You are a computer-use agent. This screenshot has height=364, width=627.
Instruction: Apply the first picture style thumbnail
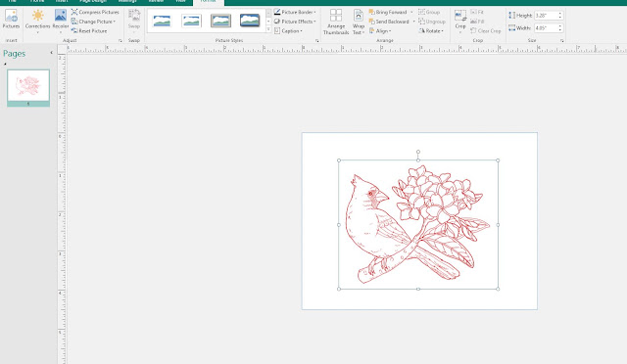click(162, 21)
